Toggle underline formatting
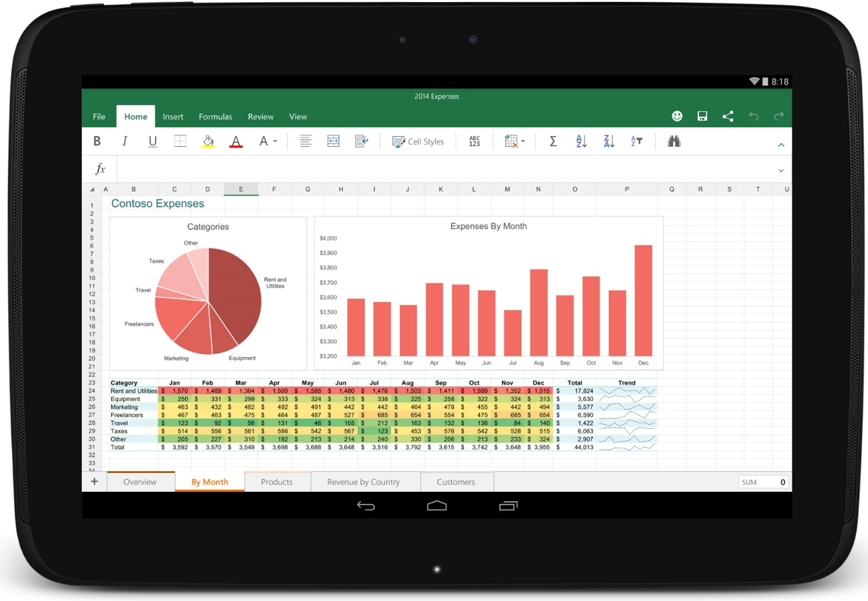Image resolution: width=868 pixels, height=601 pixels. point(152,141)
